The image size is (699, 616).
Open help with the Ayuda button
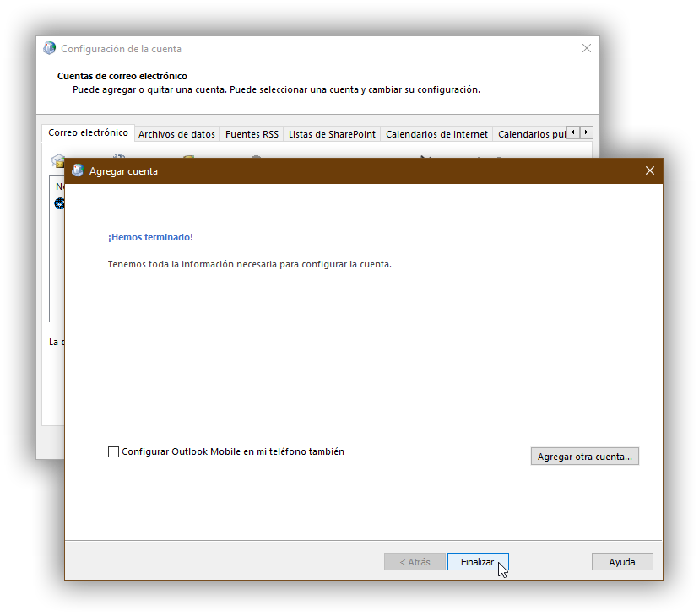coord(622,562)
